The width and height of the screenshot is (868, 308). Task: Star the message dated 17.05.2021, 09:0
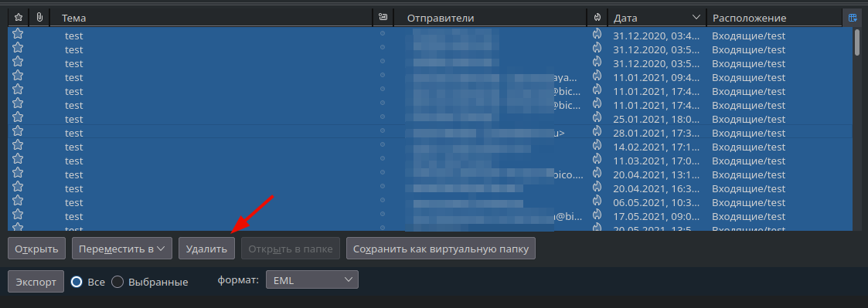click(18, 214)
